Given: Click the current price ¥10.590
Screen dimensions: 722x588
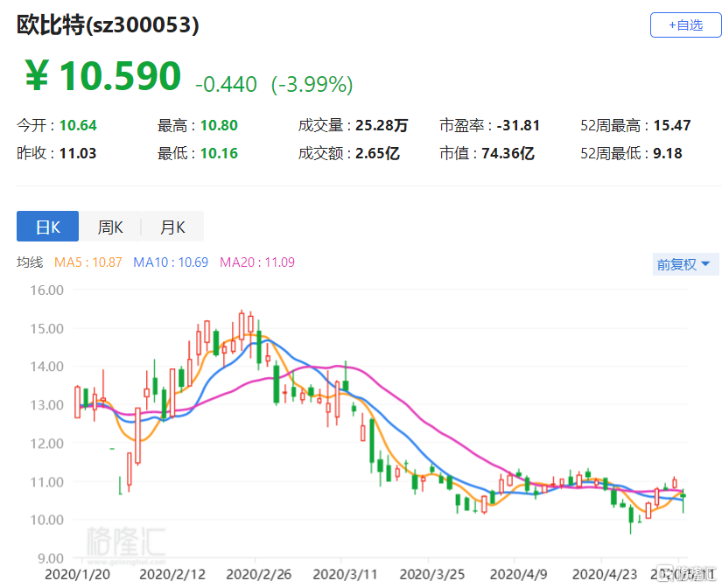Looking at the screenshot, I should [x=102, y=76].
